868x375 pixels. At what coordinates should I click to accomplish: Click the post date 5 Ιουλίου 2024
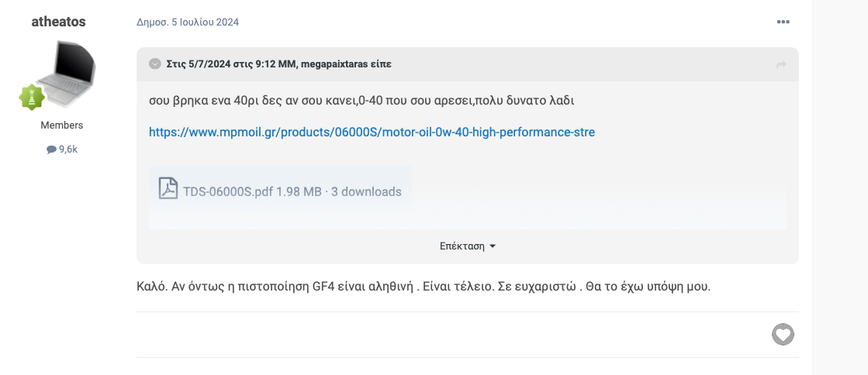click(x=188, y=22)
